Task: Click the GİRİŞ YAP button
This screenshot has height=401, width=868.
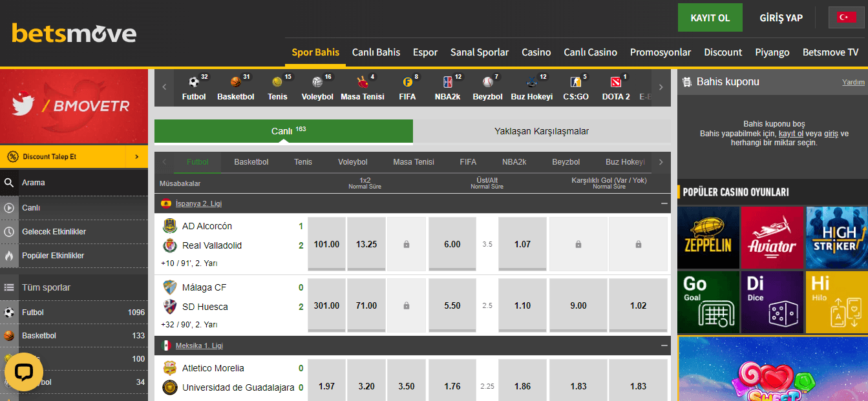Action: (x=781, y=17)
